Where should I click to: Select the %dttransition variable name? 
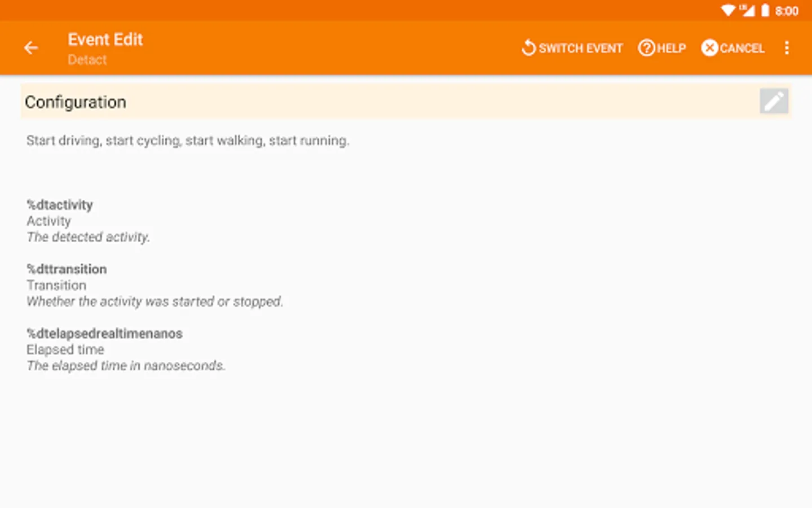click(67, 269)
